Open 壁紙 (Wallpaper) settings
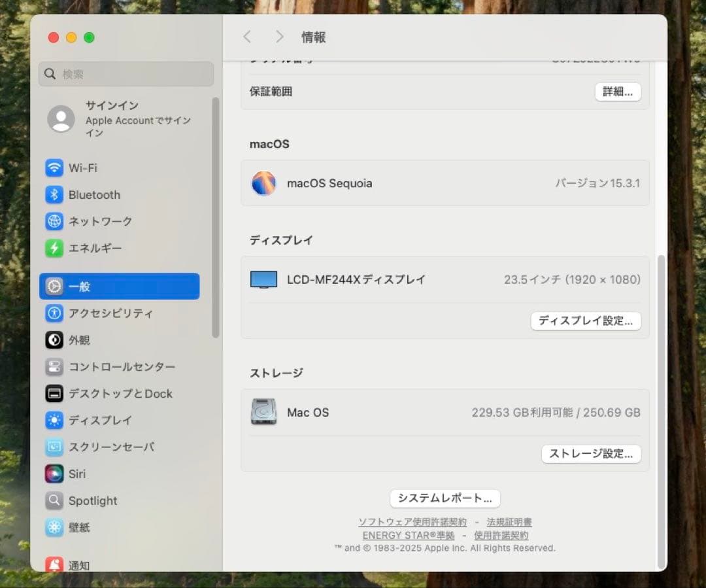706x588 pixels. (78, 528)
